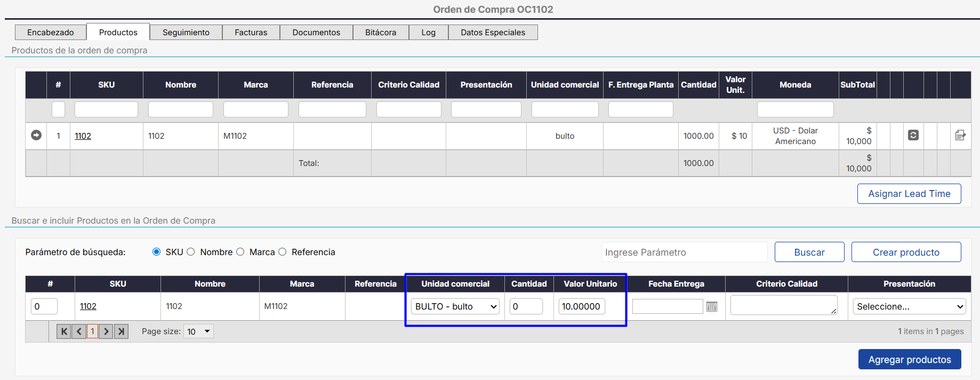
Task: Expand row 1 arrow icon
Action: point(36,136)
